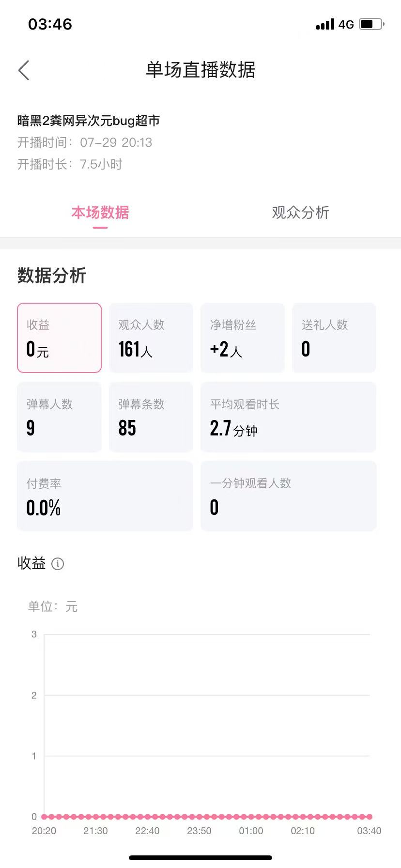Tap the home indicator bar

200,857
